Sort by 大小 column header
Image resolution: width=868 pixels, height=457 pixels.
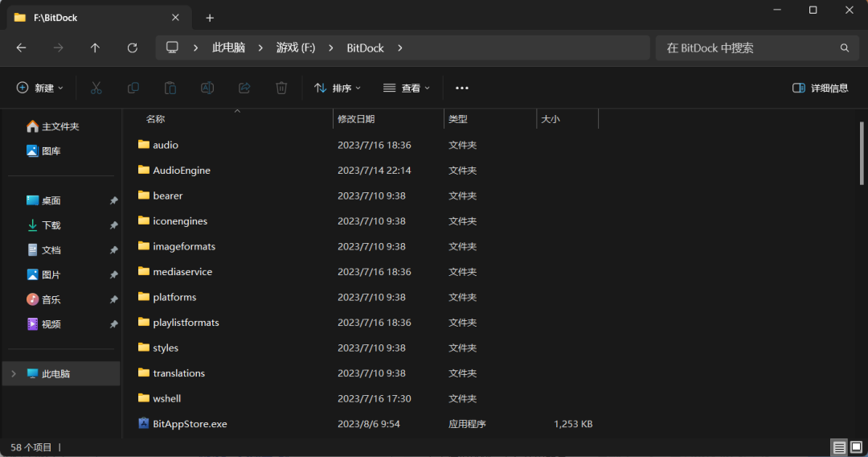click(x=568, y=119)
